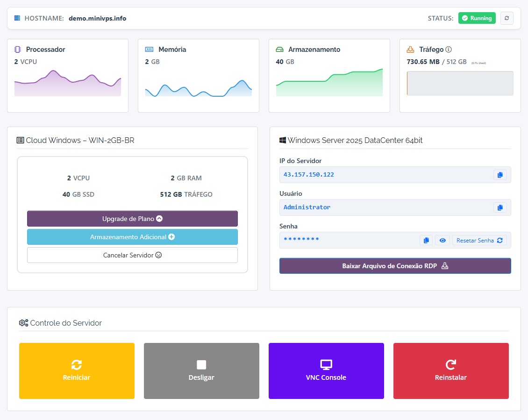Click the Reinstalar redo icon
The image size is (528, 420).
(450, 365)
